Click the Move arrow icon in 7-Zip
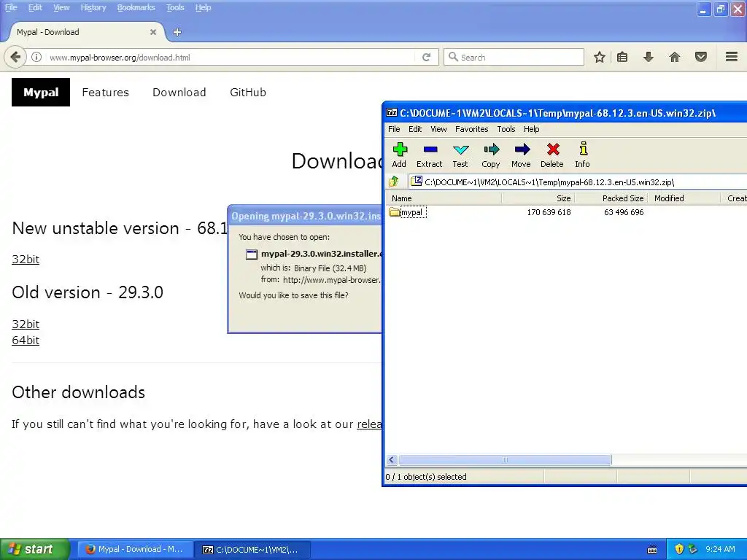747x560 pixels. pos(521,155)
